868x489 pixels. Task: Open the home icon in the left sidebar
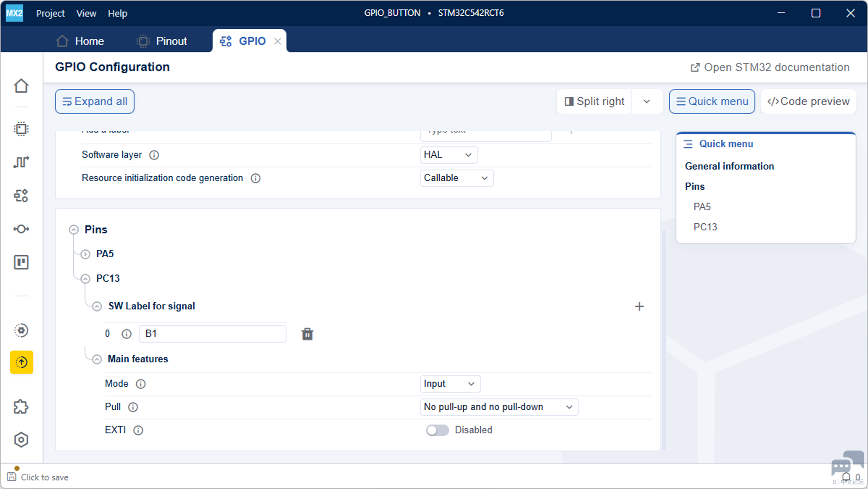(x=21, y=86)
